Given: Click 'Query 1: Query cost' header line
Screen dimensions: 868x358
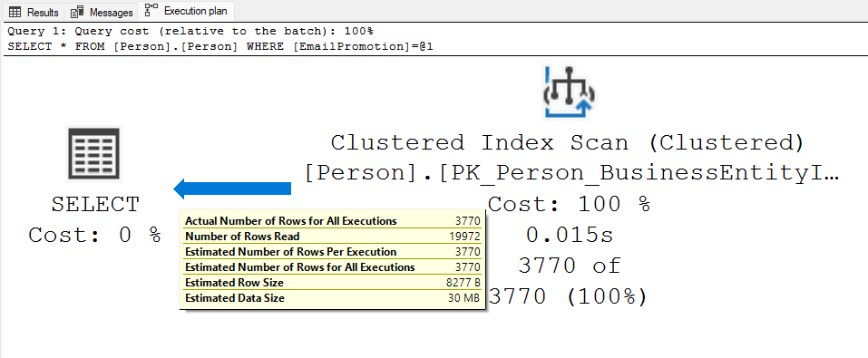Looking at the screenshot, I should pyautogui.click(x=191, y=31).
